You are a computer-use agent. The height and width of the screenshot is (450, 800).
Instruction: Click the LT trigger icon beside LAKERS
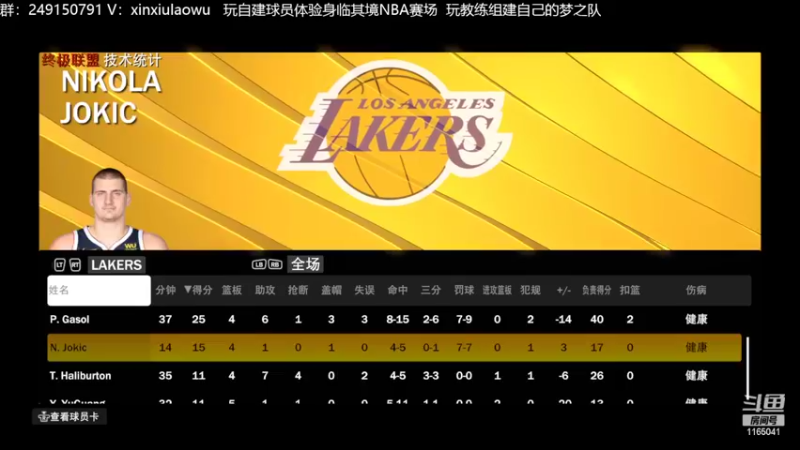tap(60, 265)
